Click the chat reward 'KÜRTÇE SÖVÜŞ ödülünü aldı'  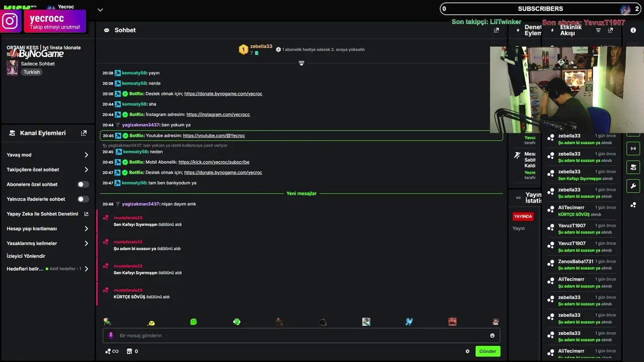pos(141,297)
